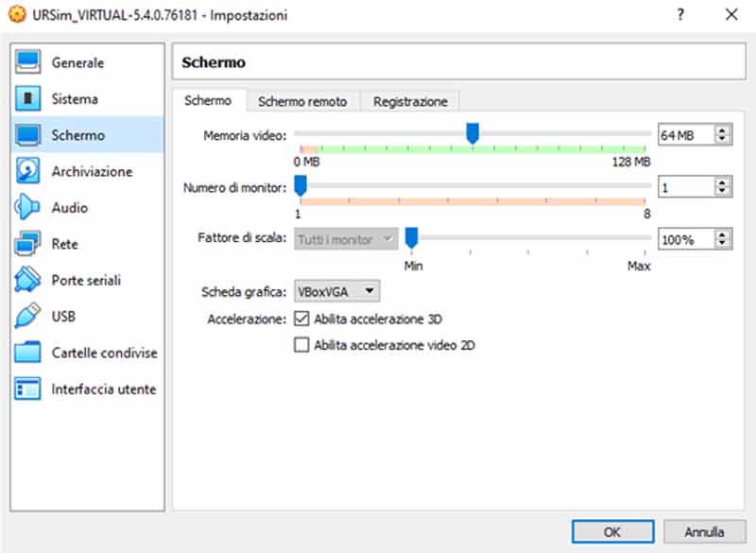Screen dimensions: 756x553
Task: Select the USB label in sidebar
Action: tap(63, 317)
